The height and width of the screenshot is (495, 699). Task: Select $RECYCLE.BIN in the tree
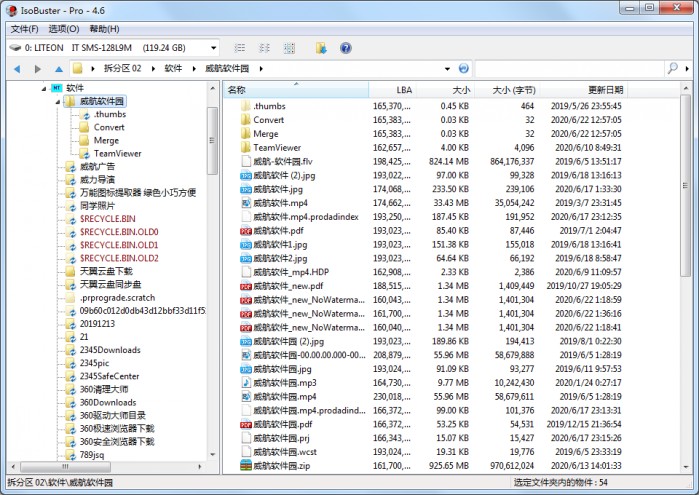107,219
